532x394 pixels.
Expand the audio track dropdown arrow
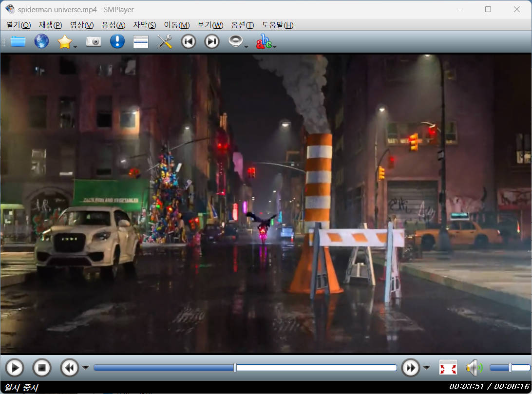(x=247, y=46)
